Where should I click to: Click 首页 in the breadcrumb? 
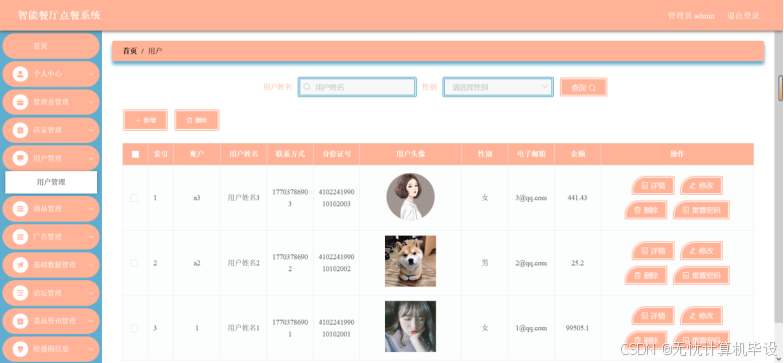130,51
